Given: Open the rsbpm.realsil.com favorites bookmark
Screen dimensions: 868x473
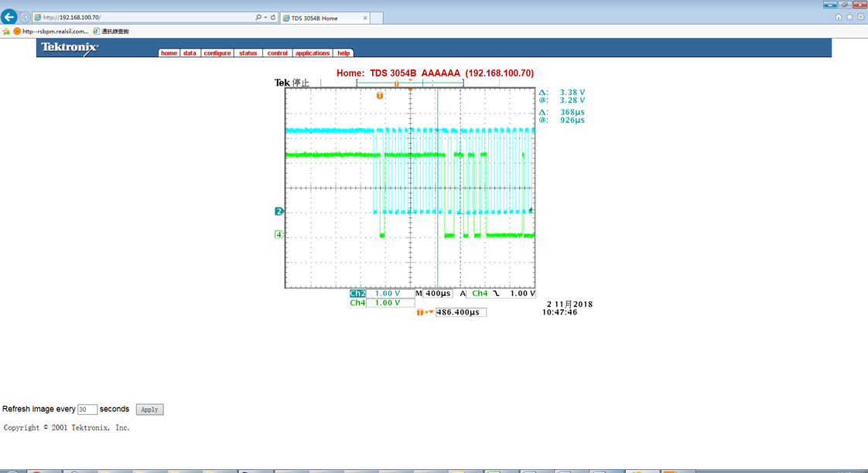Looking at the screenshot, I should [x=51, y=32].
